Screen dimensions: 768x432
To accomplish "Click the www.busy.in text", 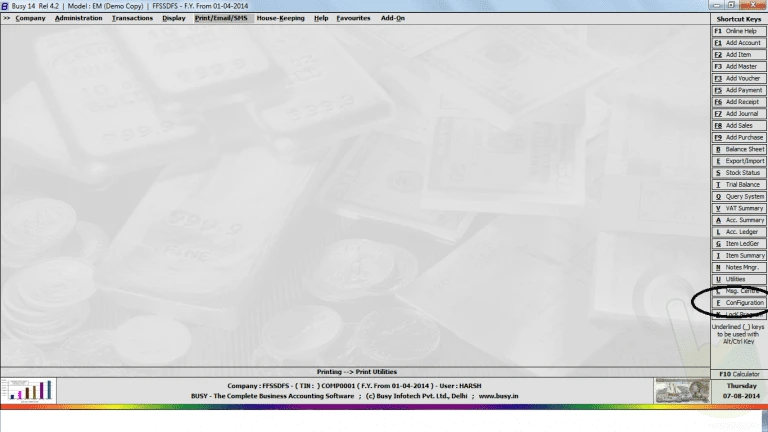I will pos(498,396).
